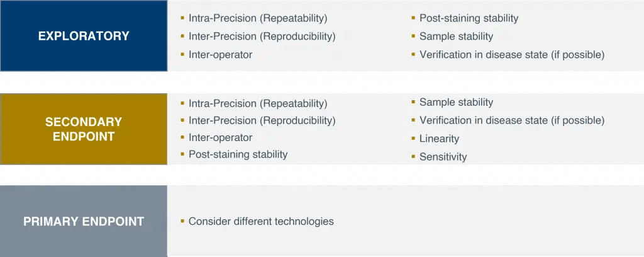
Task: Select Inter-Precision (Reproducibility) under Exploratory
Action: click(x=262, y=37)
